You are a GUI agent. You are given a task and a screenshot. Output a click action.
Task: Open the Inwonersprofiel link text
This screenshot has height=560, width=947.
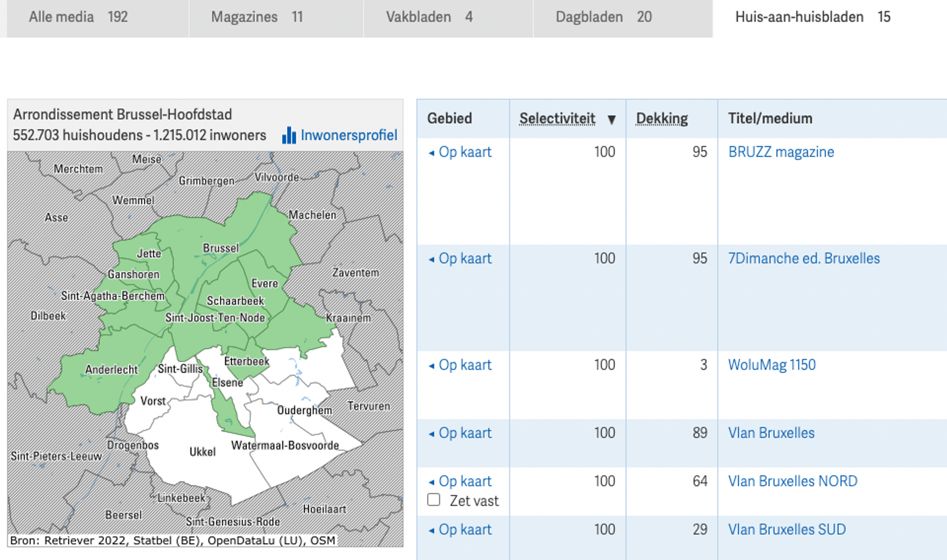(348, 135)
